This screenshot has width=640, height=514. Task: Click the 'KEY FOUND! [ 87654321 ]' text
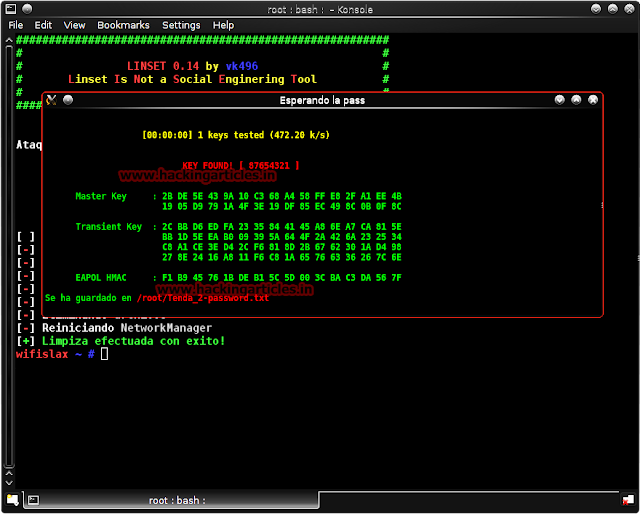241,165
